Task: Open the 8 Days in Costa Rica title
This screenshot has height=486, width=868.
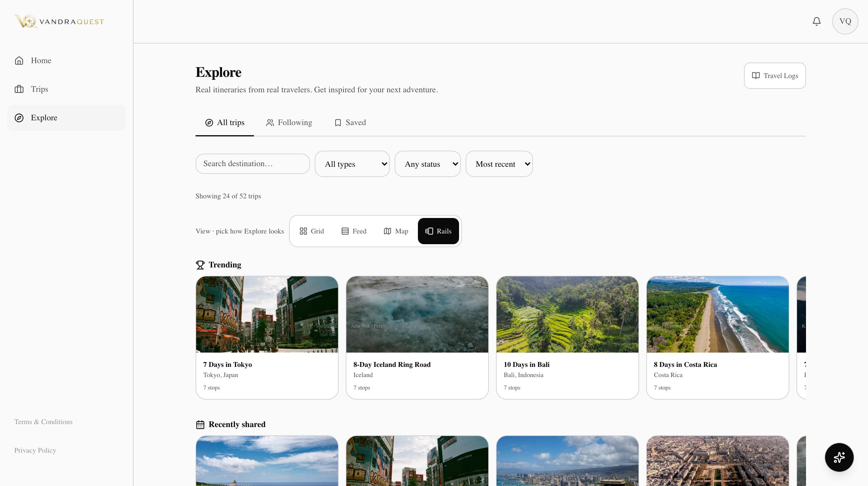Action: point(685,364)
